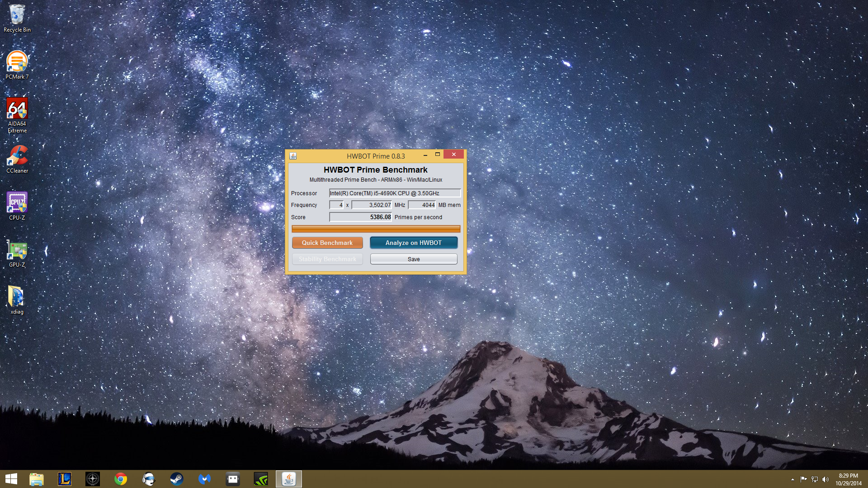Launch League of Legends from taskbar
Image resolution: width=868 pixels, height=488 pixels.
tap(65, 479)
